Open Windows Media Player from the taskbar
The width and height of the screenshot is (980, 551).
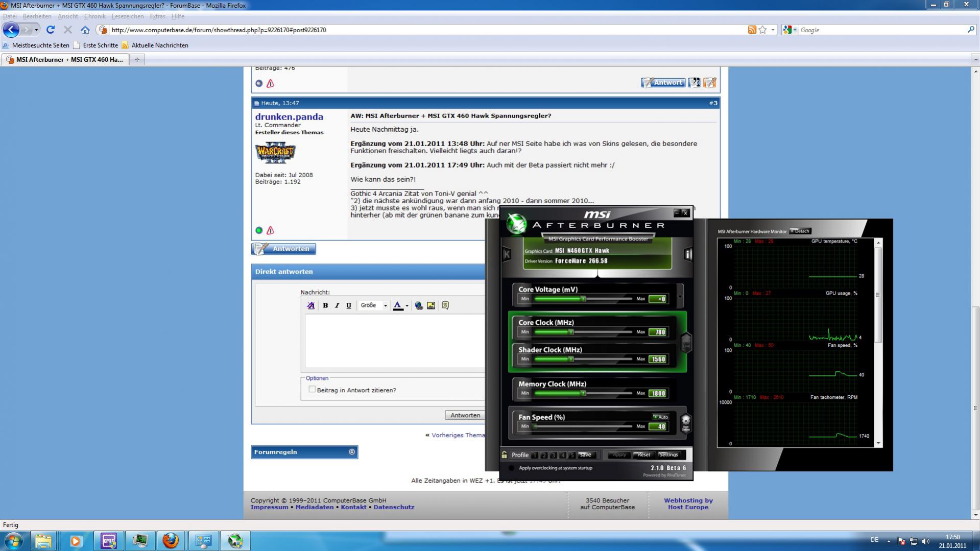tap(76, 541)
